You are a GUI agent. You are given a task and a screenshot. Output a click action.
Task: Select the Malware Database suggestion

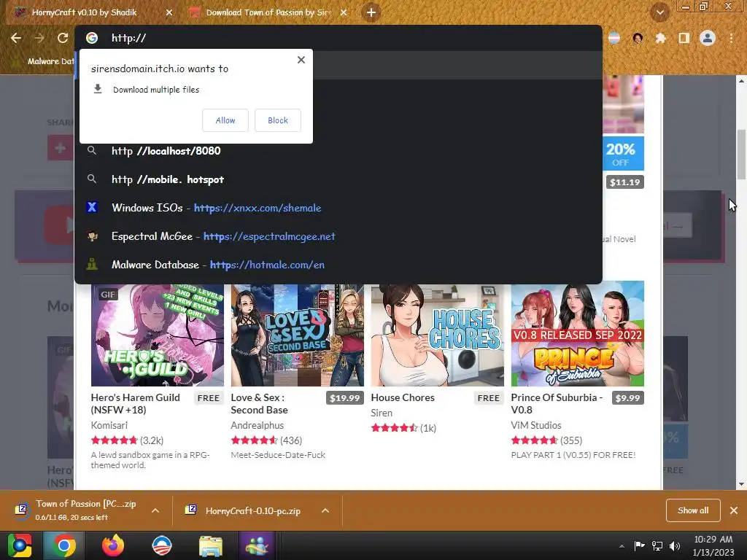tap(338, 265)
